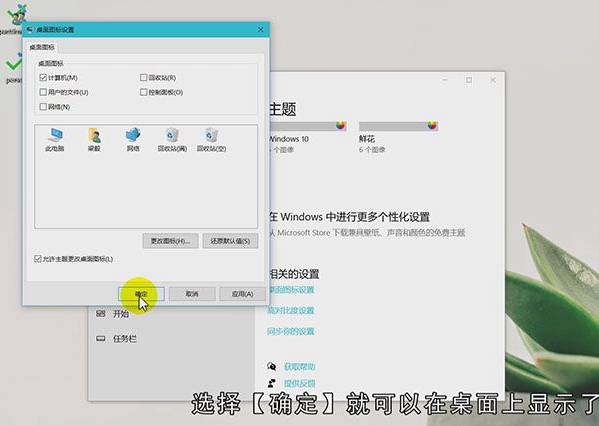
Task: Check the 控制面板(O) checkbox
Action: (143, 92)
